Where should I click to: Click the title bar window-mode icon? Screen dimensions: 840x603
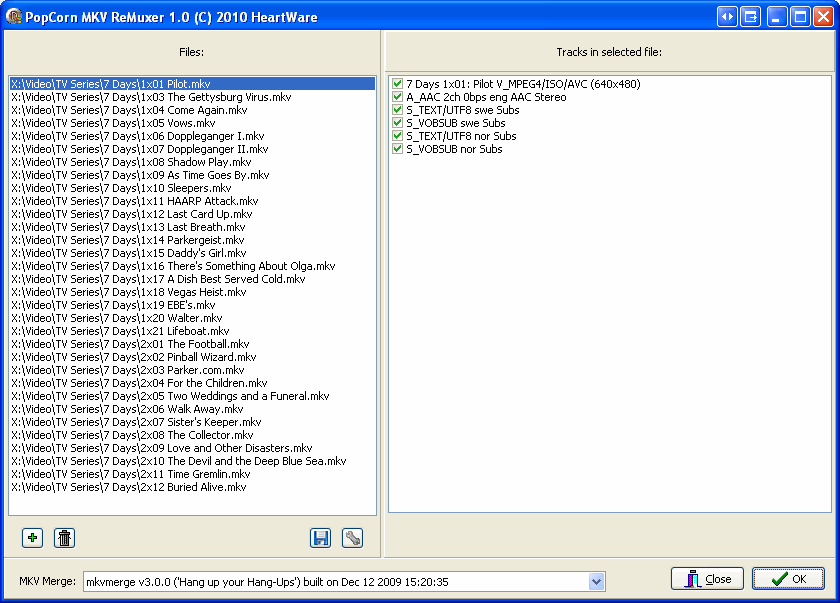point(750,16)
